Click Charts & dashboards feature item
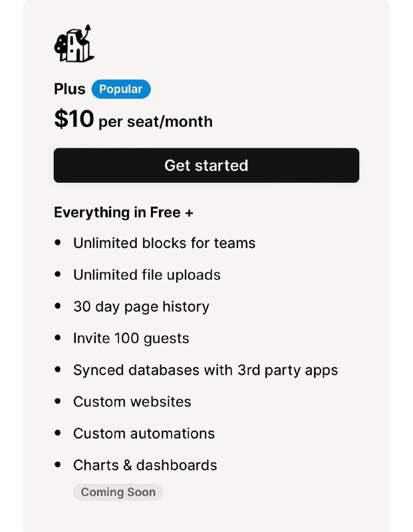Screen dimensions: 413x532 145,465
